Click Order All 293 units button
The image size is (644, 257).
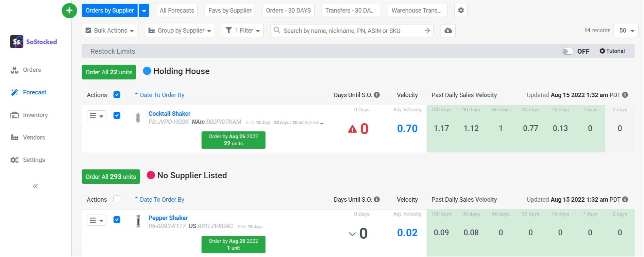click(x=111, y=177)
